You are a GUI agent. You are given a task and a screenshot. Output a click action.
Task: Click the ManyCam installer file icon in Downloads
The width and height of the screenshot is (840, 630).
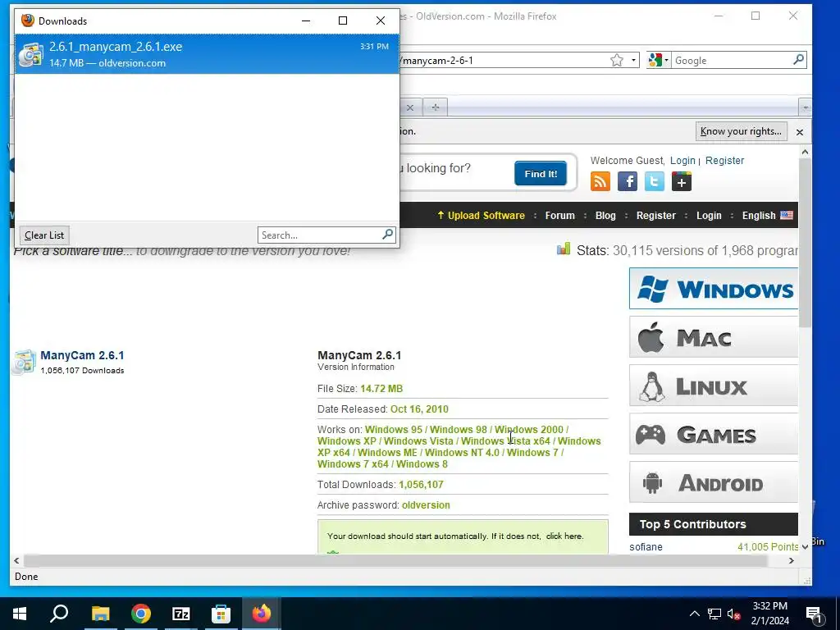(x=30, y=54)
